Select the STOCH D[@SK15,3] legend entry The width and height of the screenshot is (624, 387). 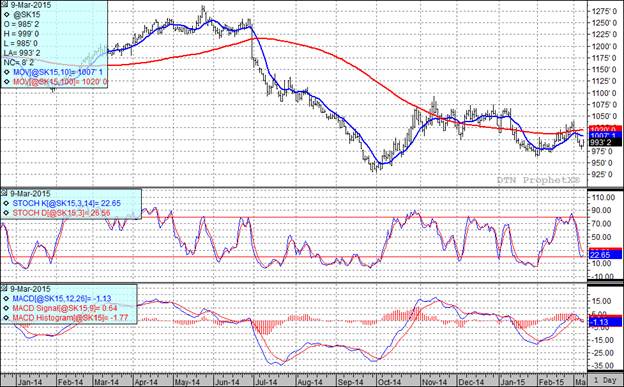pos(61,213)
